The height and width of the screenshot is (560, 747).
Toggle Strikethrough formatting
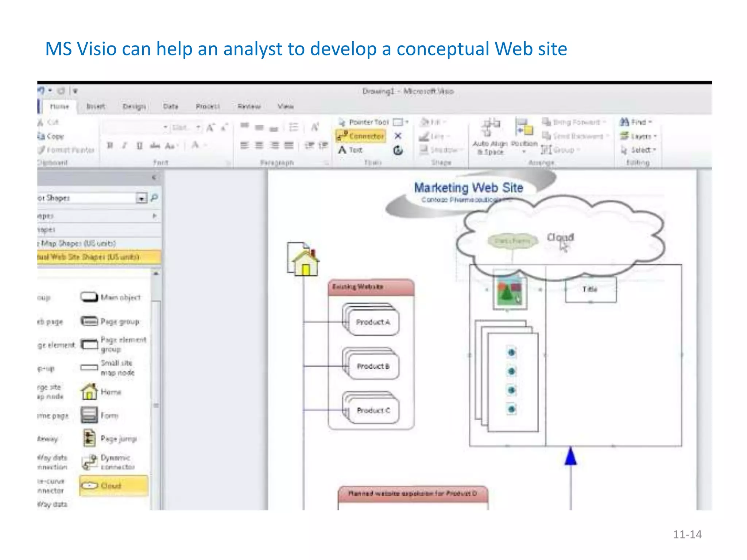(x=155, y=145)
